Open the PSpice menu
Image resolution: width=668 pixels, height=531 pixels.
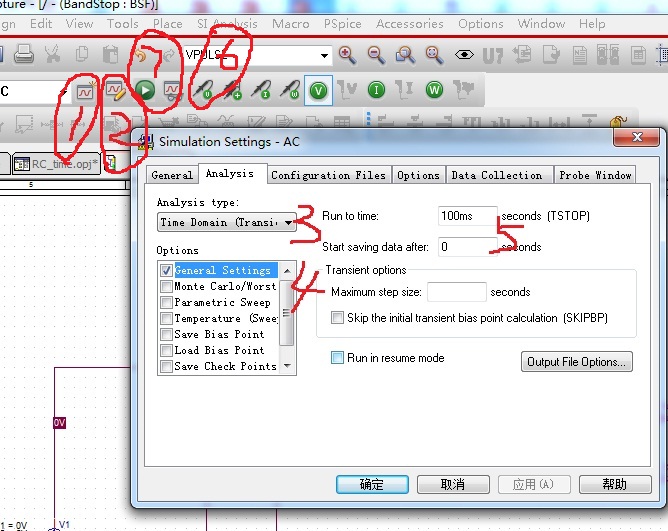click(x=343, y=24)
